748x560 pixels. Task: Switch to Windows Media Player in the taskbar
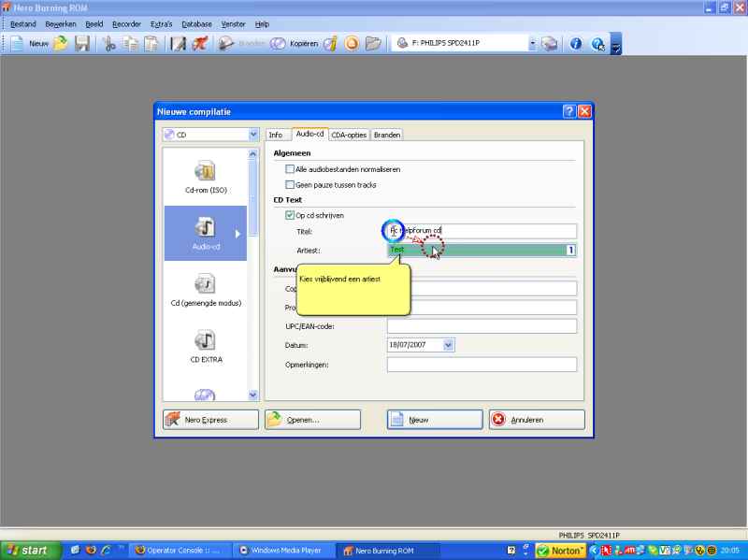click(x=283, y=551)
